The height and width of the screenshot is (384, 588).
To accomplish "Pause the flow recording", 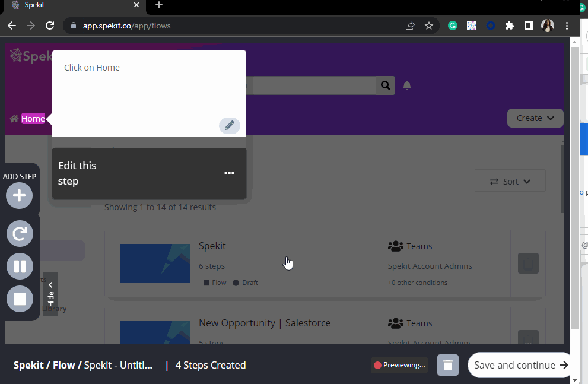I will pos(20,266).
